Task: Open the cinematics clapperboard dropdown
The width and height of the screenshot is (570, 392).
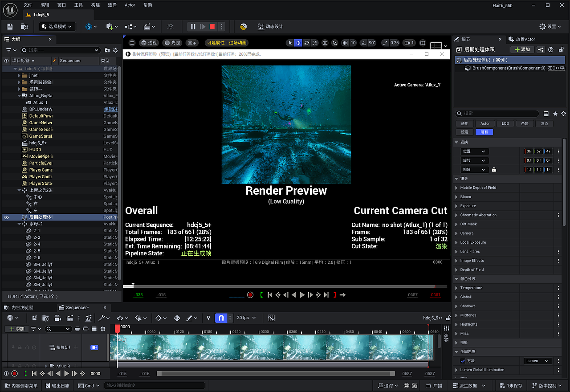Action: 149,27
